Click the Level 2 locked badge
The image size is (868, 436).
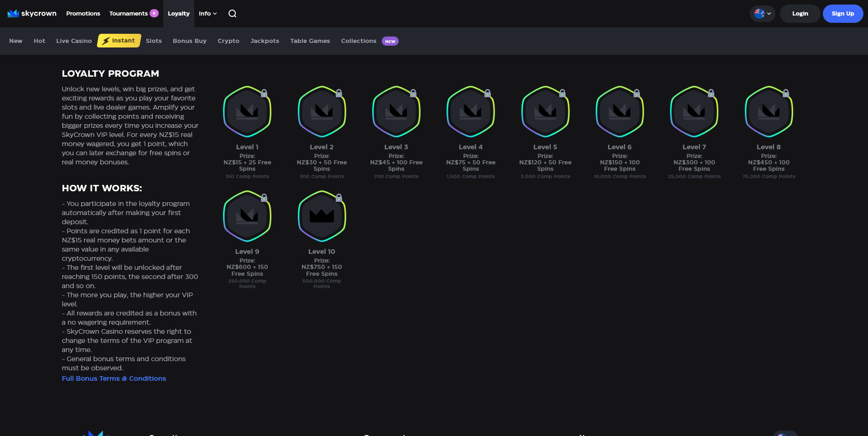click(322, 111)
